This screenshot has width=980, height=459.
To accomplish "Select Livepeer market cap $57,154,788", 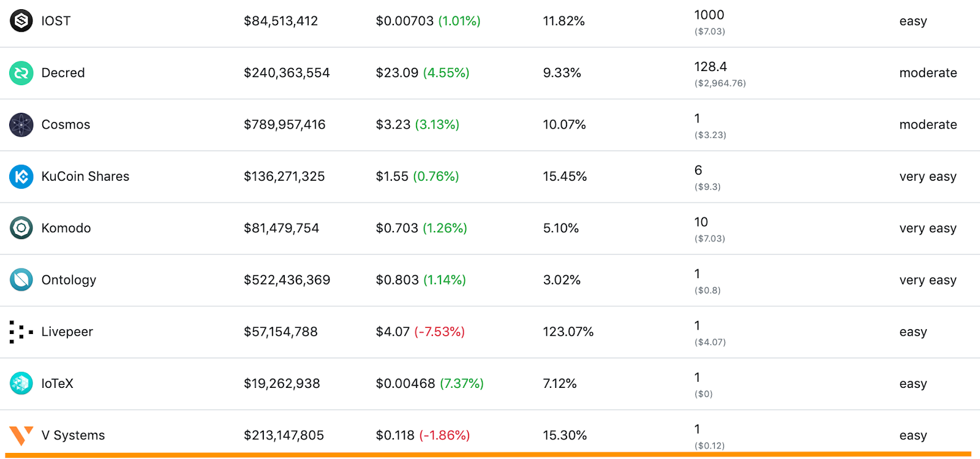I will tap(281, 332).
